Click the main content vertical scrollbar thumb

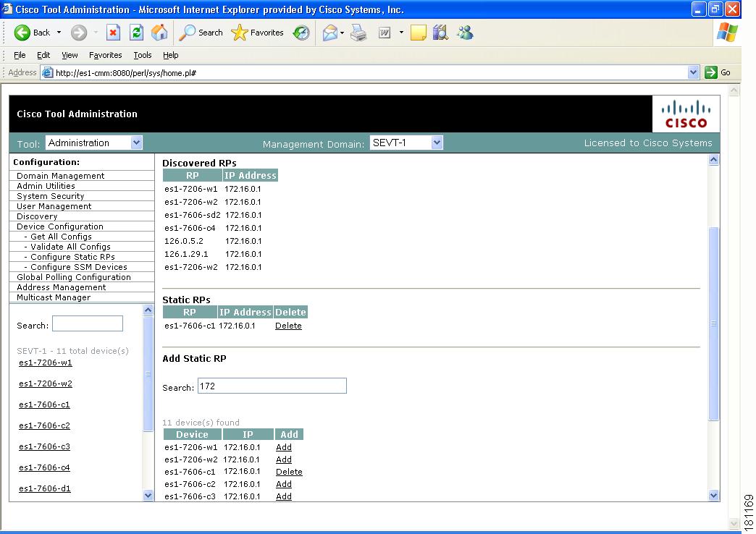click(x=713, y=324)
